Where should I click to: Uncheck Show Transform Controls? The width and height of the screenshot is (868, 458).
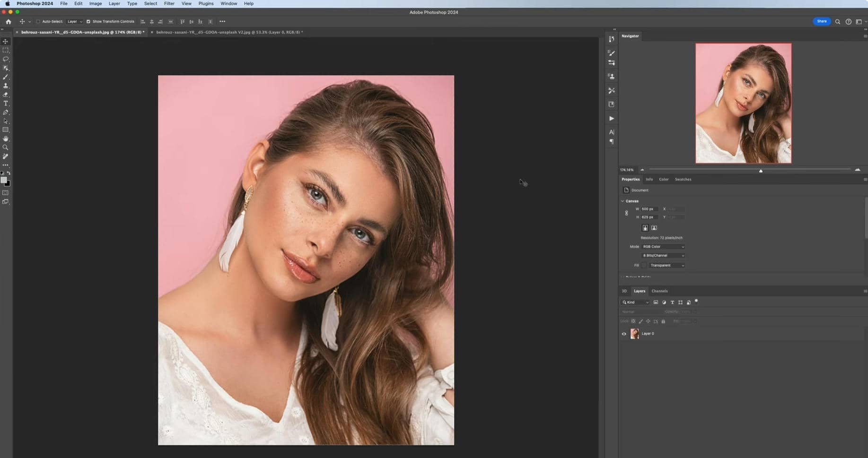[88, 22]
